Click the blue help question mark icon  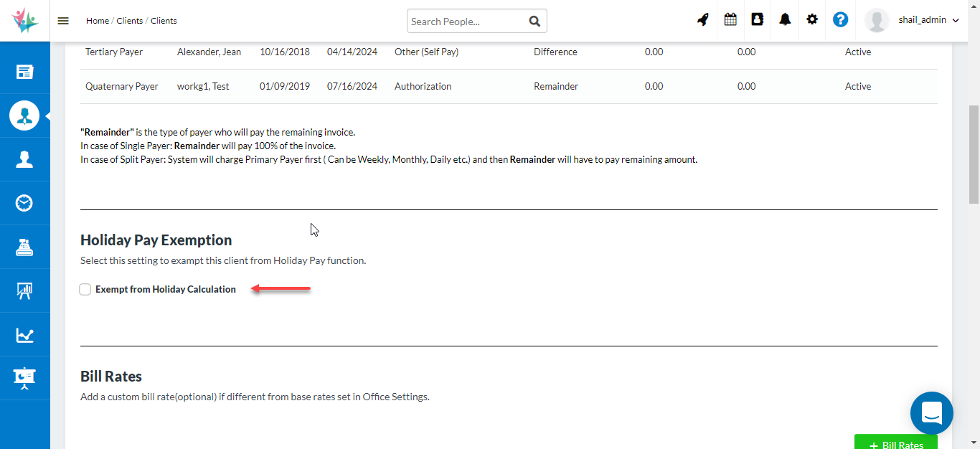(840, 20)
